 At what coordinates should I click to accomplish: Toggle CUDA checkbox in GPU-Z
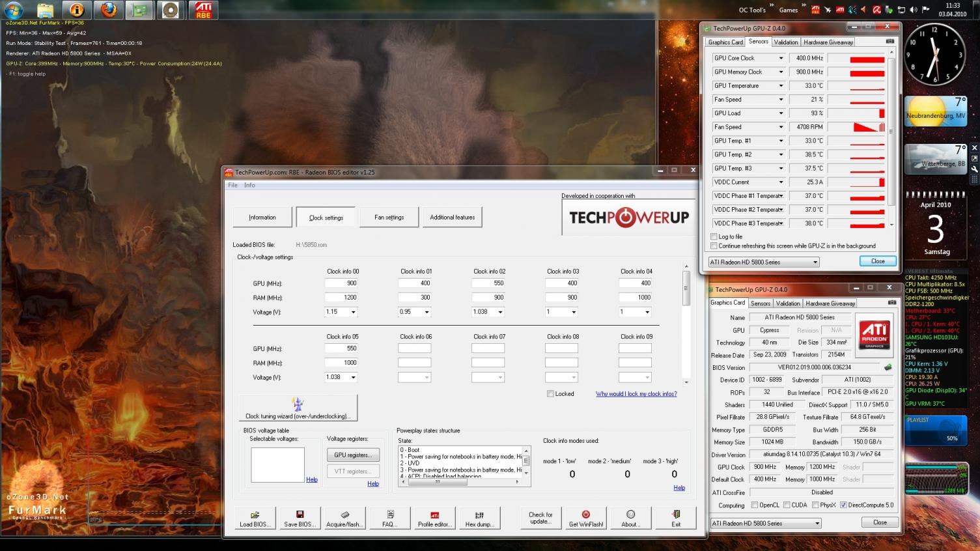point(787,505)
